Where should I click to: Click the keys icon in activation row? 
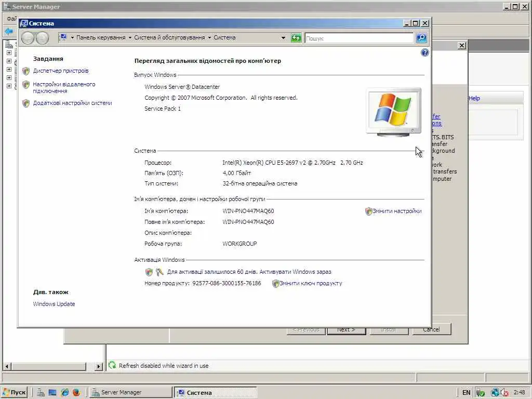[159, 272]
